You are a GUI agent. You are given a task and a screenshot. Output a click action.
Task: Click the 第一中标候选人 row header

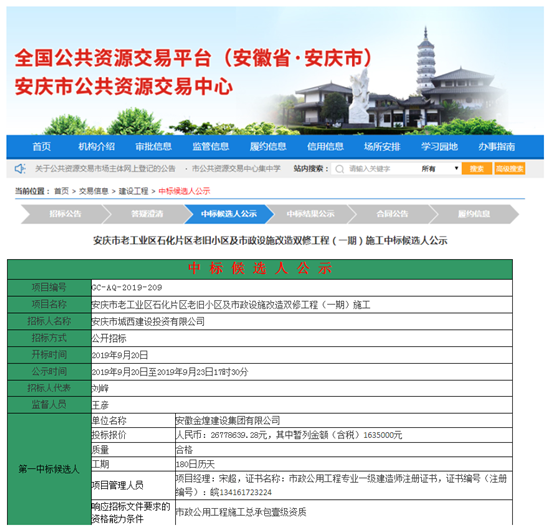pyautogui.click(x=49, y=469)
